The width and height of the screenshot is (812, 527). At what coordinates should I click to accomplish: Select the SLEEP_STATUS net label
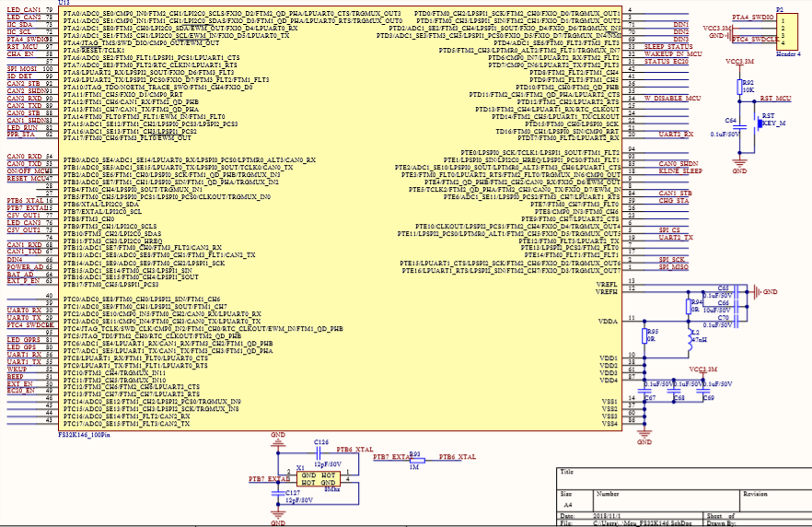pos(668,47)
